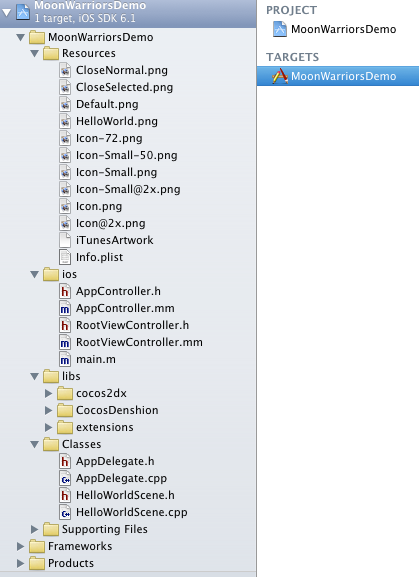Select the Classes folder label
Viewport: 419px width, 577px height.
click(81, 444)
